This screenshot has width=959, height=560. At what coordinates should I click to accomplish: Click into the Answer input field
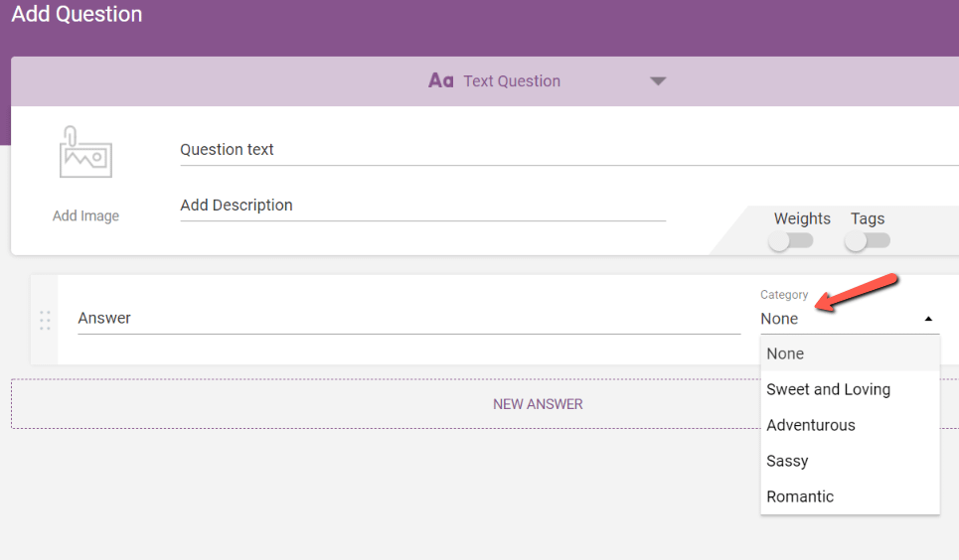(407, 319)
